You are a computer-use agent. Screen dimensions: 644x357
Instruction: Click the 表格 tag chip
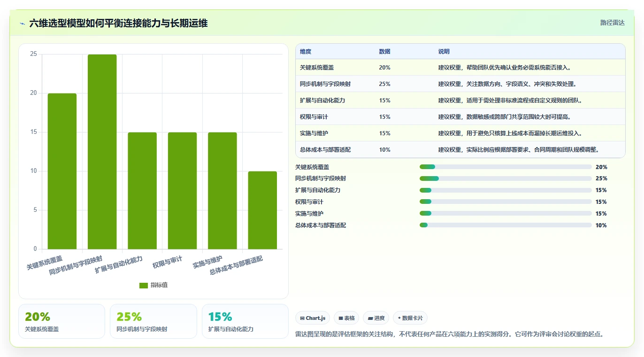(x=346, y=318)
